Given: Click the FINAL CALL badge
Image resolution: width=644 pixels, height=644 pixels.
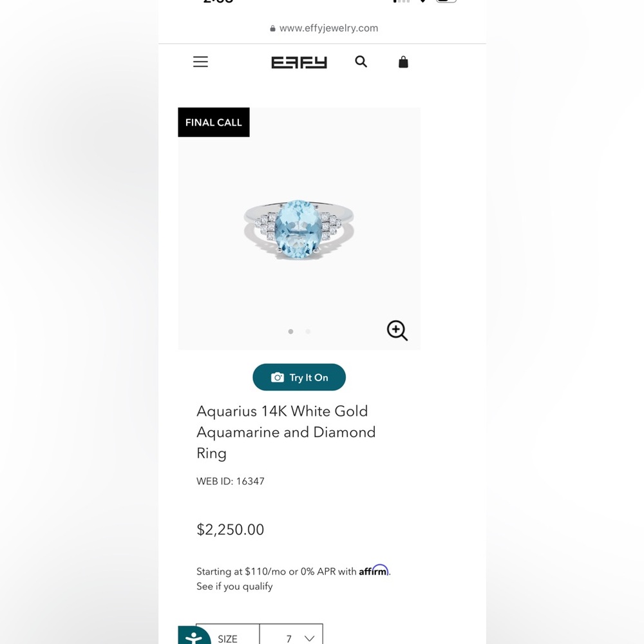Looking at the screenshot, I should click(x=213, y=122).
